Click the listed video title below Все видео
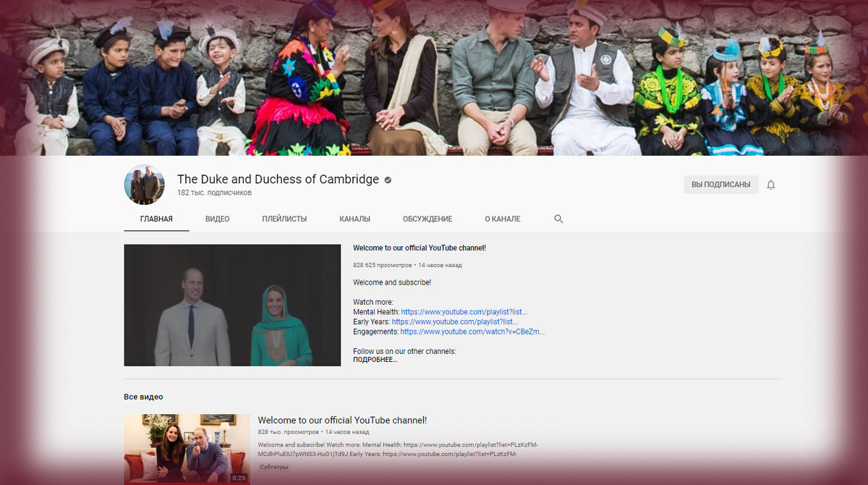This screenshot has width=868, height=485. (x=342, y=420)
